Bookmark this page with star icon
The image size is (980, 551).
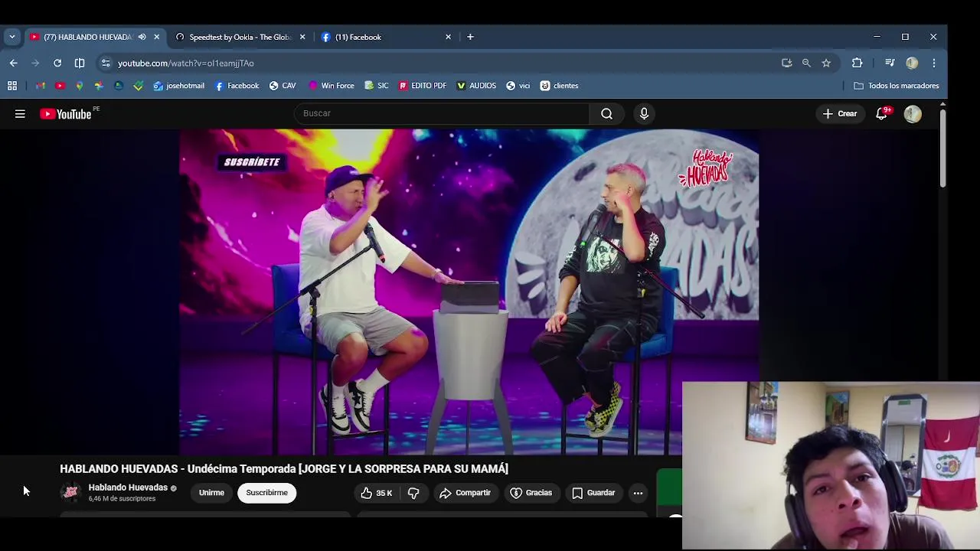tap(826, 63)
